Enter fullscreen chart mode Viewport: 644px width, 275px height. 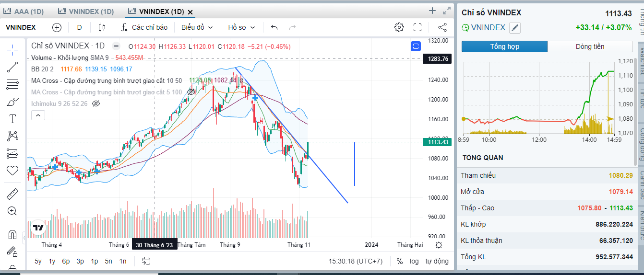click(417, 27)
